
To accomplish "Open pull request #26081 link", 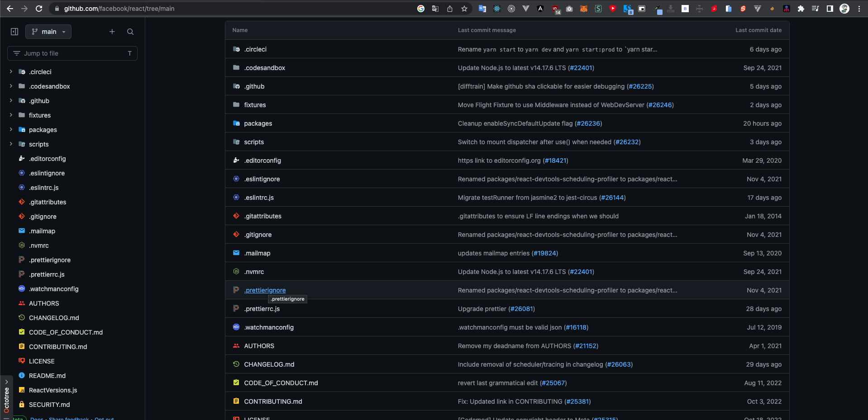I will click(x=521, y=309).
